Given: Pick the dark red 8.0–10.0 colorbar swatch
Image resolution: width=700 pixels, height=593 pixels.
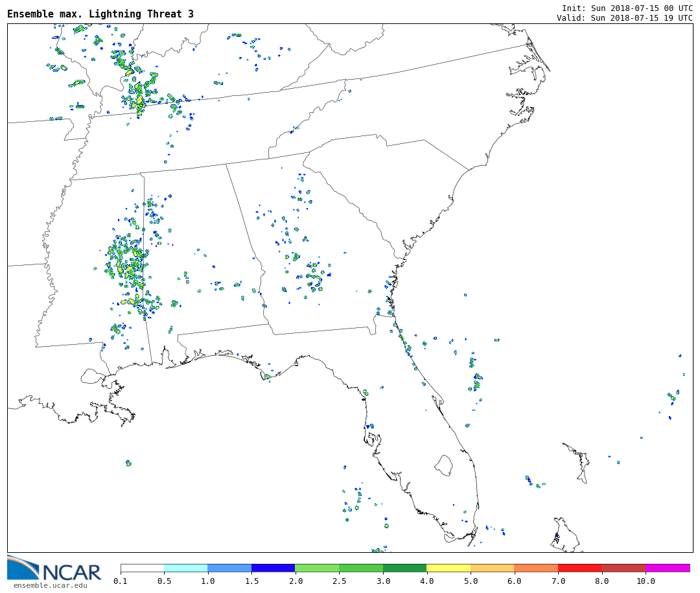Looking at the screenshot, I should click(x=624, y=568).
